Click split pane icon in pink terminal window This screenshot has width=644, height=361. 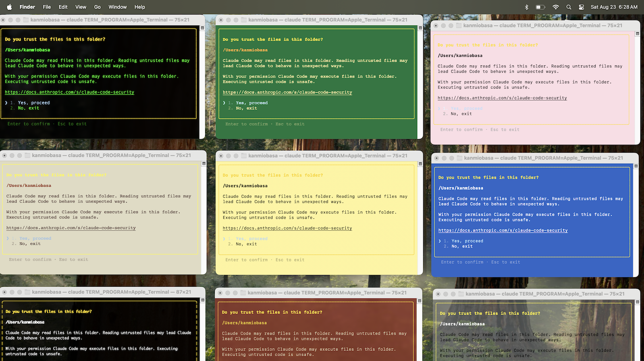[637, 34]
